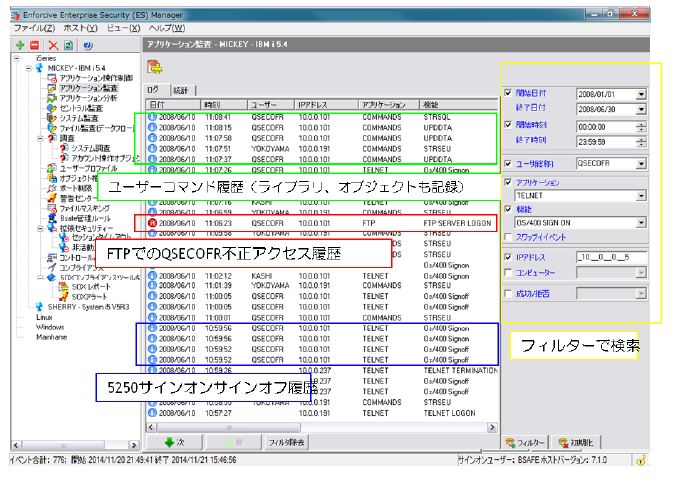
Task: Select SHERRY - System i5 V5R3 host
Action: (89, 307)
